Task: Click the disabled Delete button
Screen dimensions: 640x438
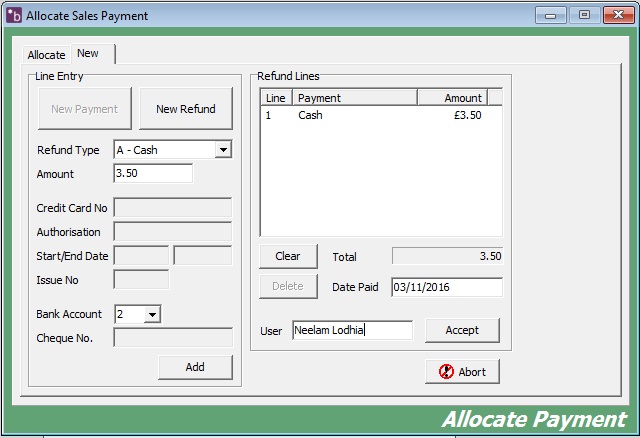Action: (x=288, y=286)
